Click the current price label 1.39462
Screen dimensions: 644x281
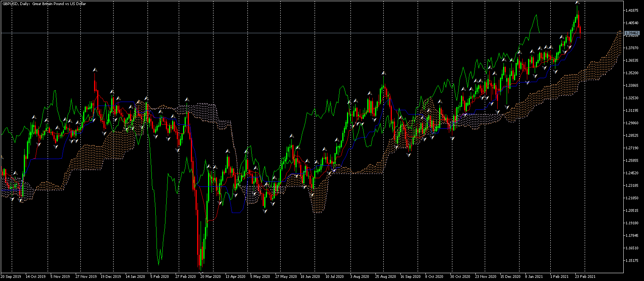(x=632, y=33)
